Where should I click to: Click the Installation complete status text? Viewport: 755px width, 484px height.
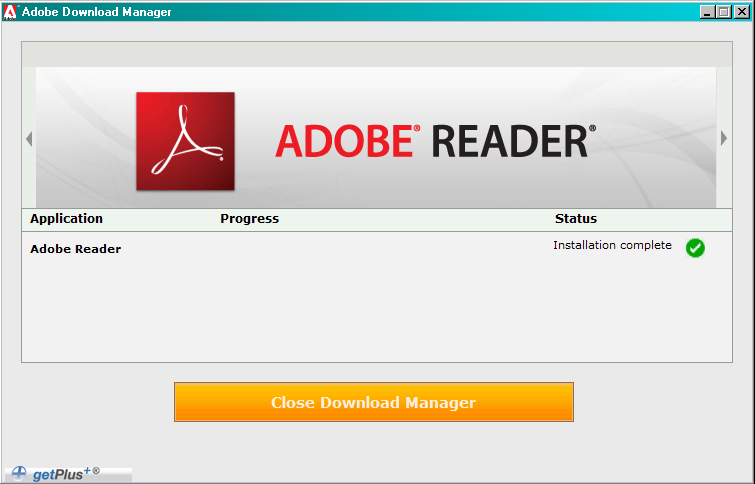point(612,246)
